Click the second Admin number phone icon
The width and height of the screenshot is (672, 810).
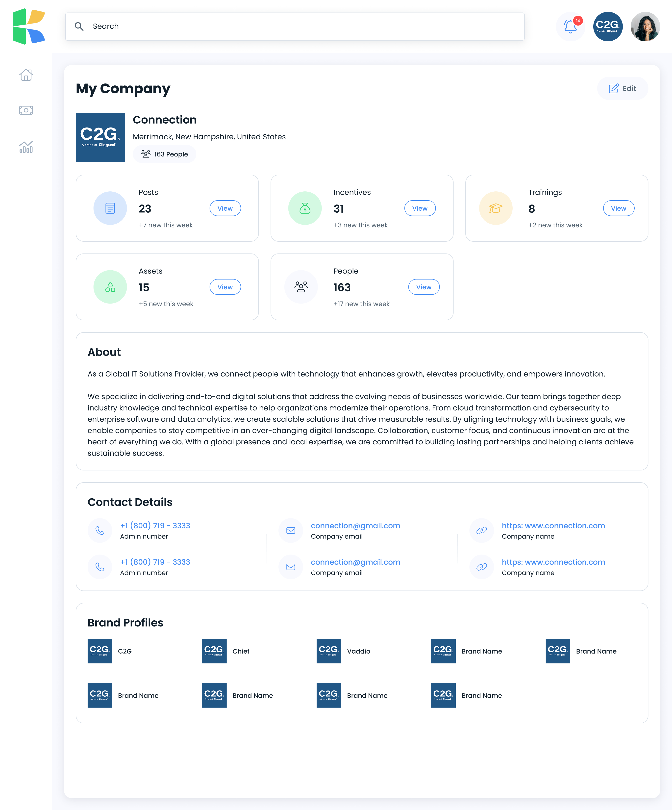click(100, 567)
